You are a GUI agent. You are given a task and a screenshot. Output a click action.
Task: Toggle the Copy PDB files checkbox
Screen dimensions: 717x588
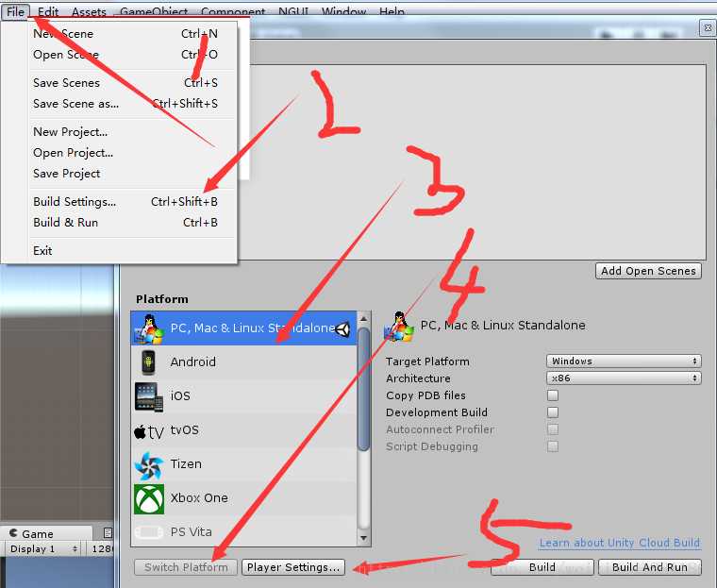(x=553, y=395)
